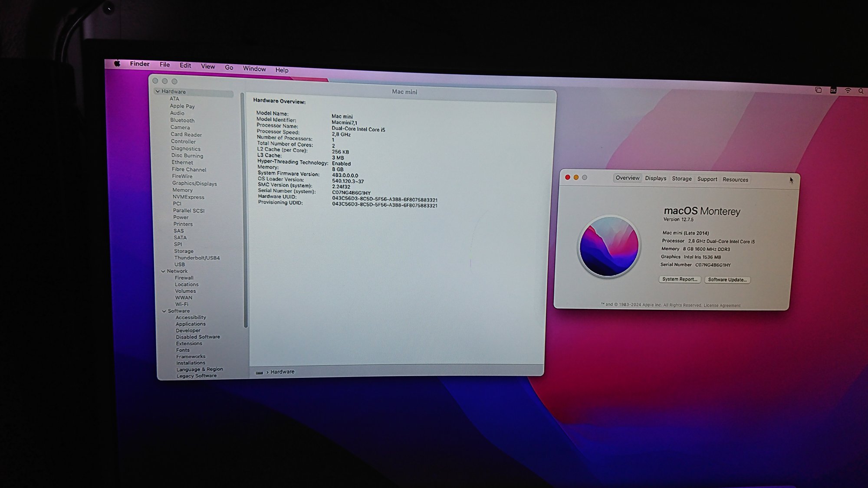
Task: Click the screen mirroring menu bar icon
Action: pos(818,90)
